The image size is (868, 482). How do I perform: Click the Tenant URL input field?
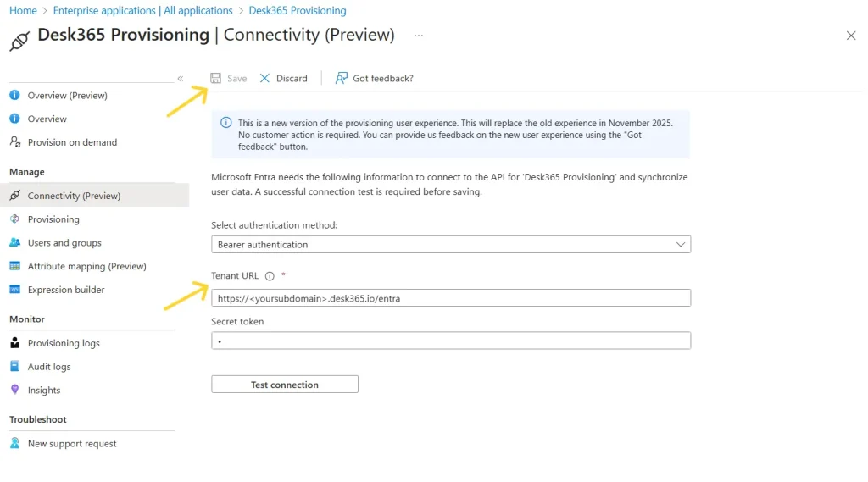pos(451,297)
